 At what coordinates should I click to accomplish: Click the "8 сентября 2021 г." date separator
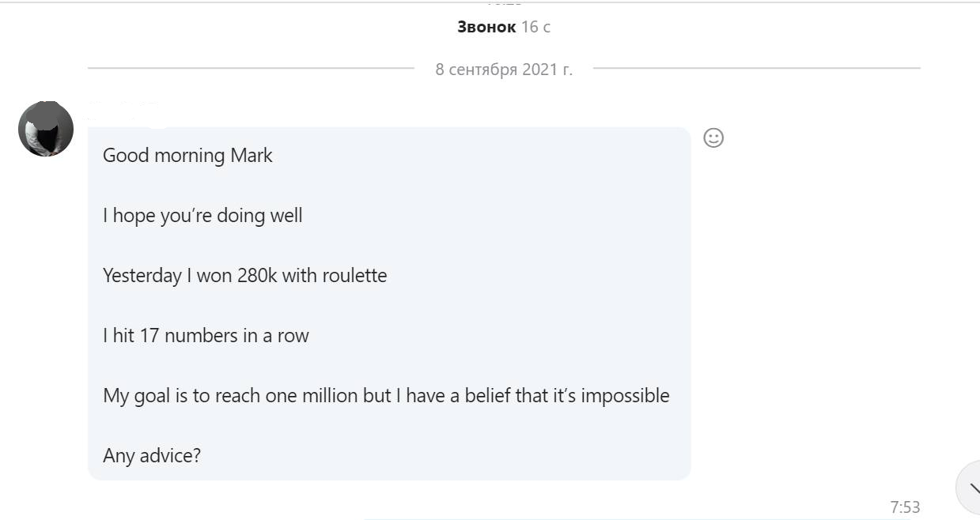pyautogui.click(x=504, y=70)
